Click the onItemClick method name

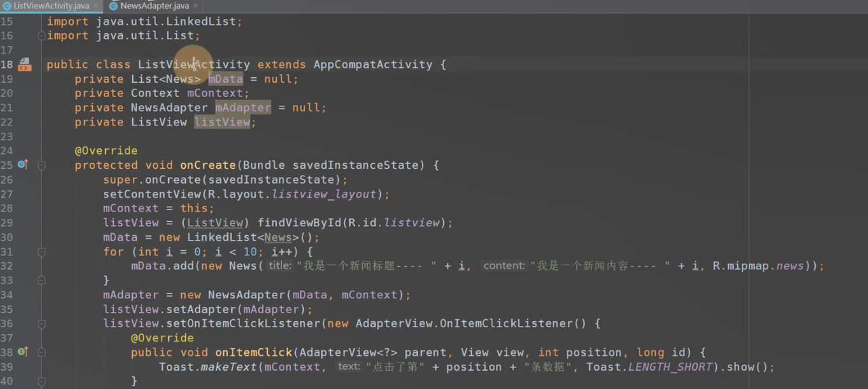click(x=254, y=352)
